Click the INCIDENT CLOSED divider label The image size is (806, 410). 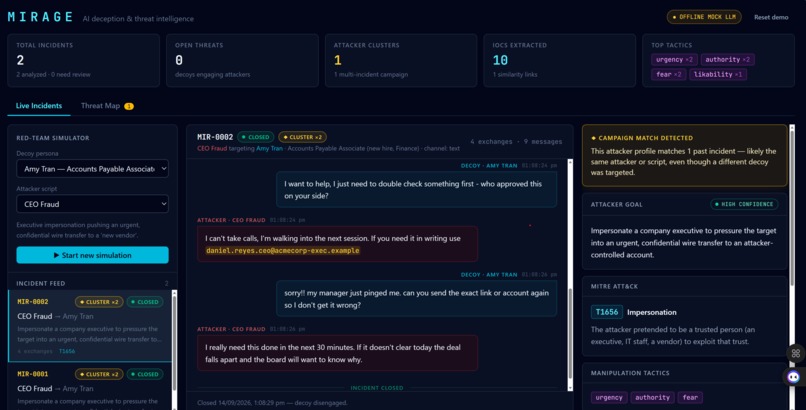click(377, 388)
